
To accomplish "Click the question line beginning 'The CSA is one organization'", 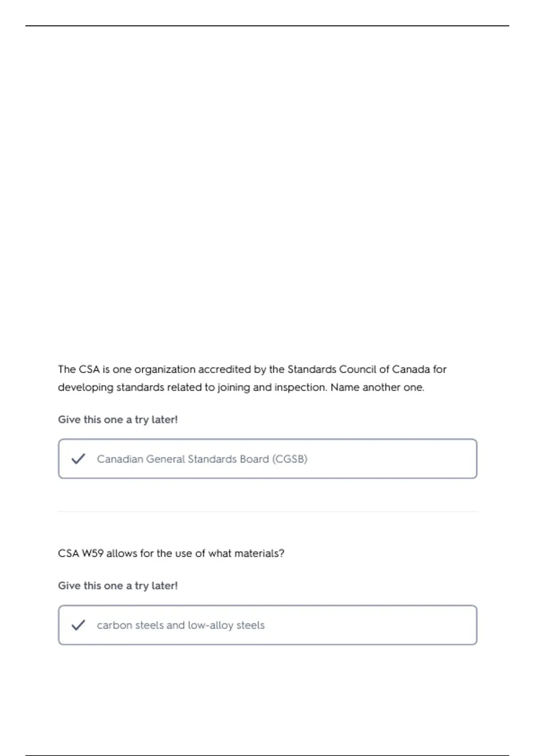I will [x=252, y=369].
